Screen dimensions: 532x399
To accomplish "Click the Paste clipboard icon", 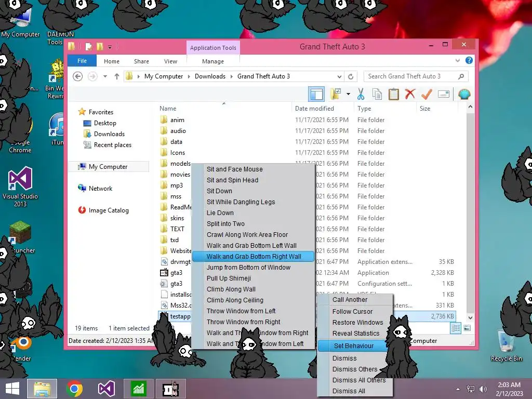I will pyautogui.click(x=394, y=94).
